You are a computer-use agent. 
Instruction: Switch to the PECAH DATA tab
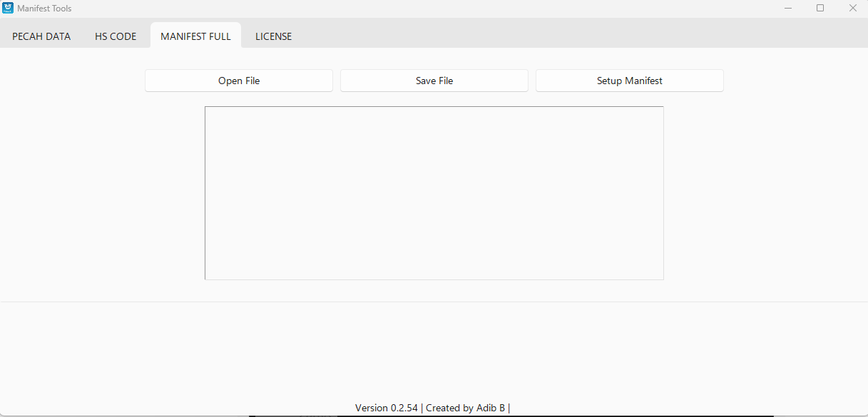click(x=41, y=36)
